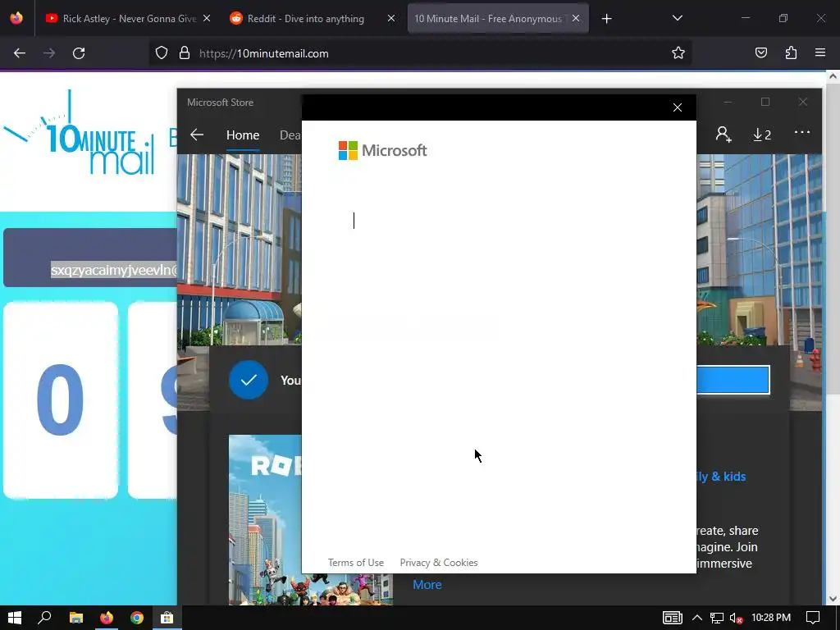
Task: Open the Firefox hamburger application menu
Action: click(820, 53)
